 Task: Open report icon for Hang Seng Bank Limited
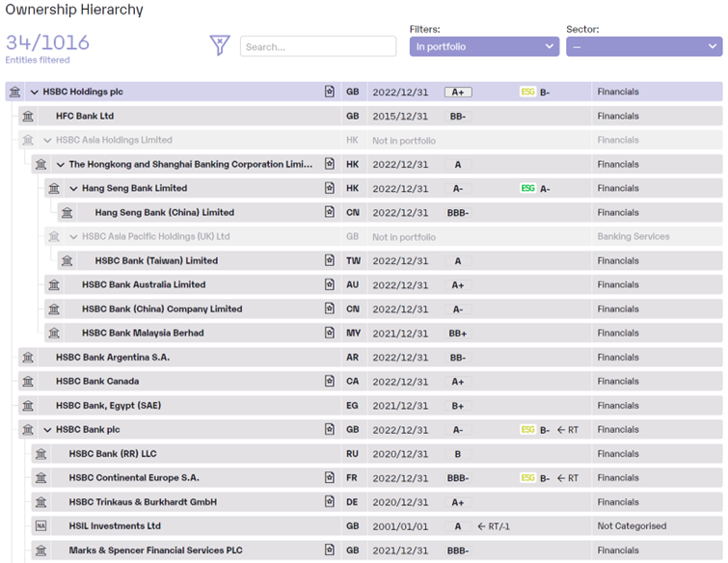click(329, 188)
